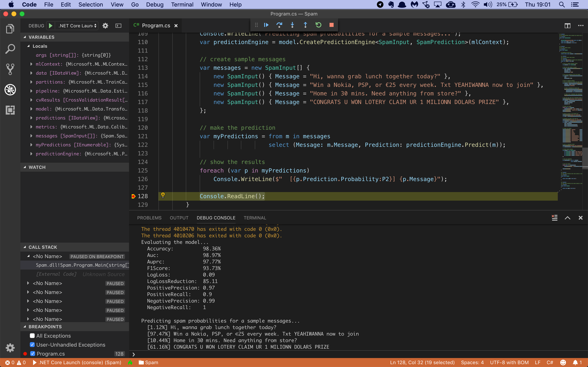Click the Step Over debug icon

coord(279,25)
